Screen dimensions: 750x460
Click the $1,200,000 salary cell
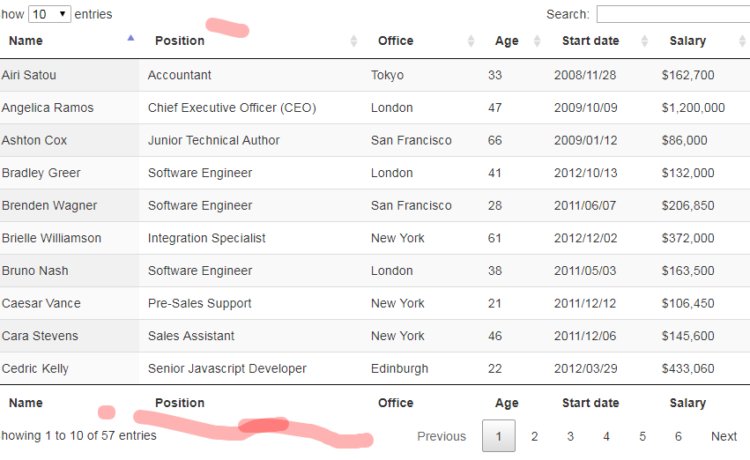tap(702, 108)
